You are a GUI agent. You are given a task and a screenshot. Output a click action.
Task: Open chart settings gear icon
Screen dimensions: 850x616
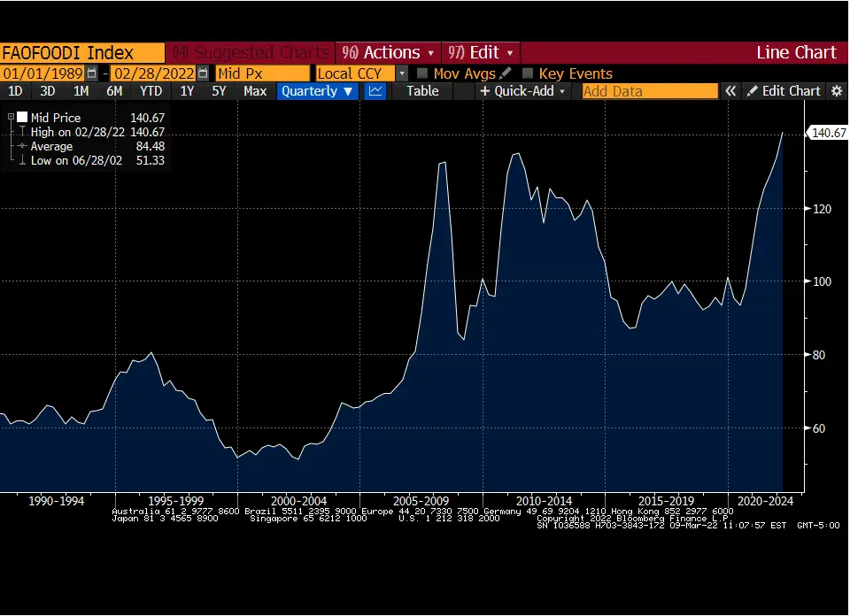pos(837,91)
